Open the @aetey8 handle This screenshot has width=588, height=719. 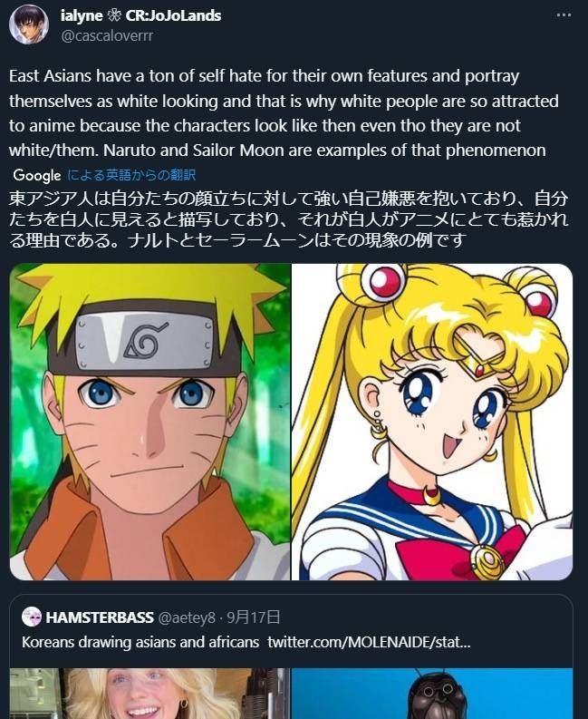[x=187, y=617]
